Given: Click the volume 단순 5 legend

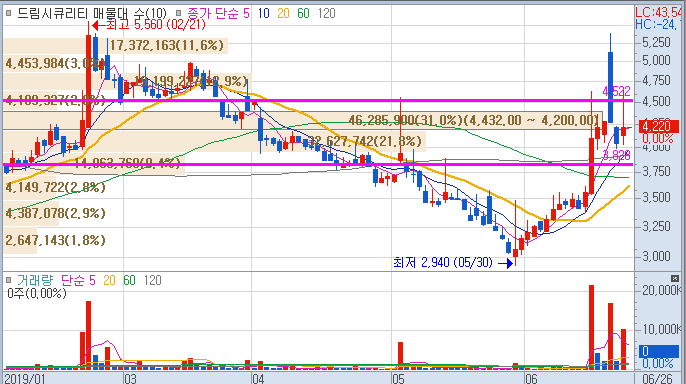Looking at the screenshot, I should click(x=78, y=280).
